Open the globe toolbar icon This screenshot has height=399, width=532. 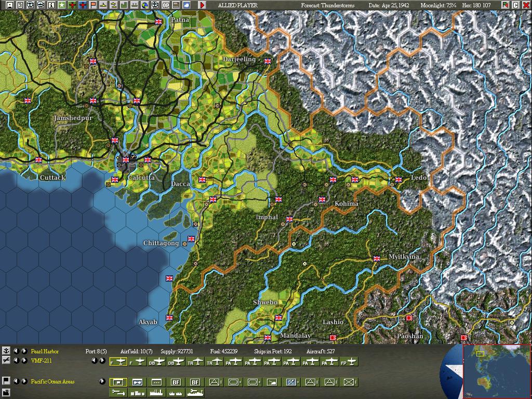pos(145,5)
